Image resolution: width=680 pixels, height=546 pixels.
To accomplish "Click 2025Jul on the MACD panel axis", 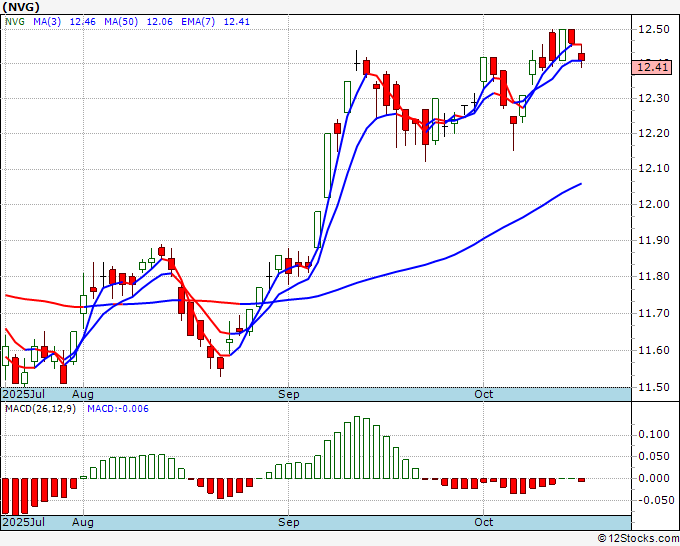I will pyautogui.click(x=24, y=522).
